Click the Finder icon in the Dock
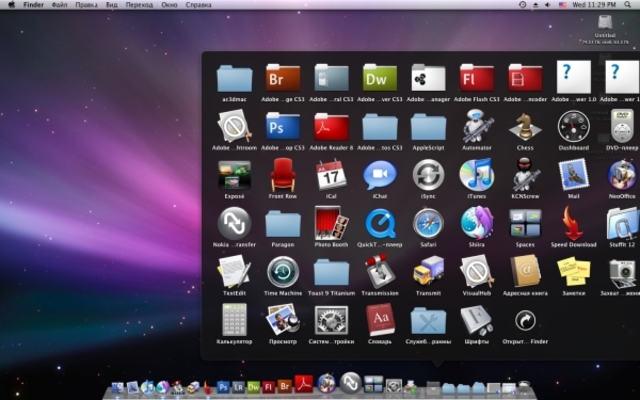The height and width of the screenshot is (400, 640). click(118, 387)
